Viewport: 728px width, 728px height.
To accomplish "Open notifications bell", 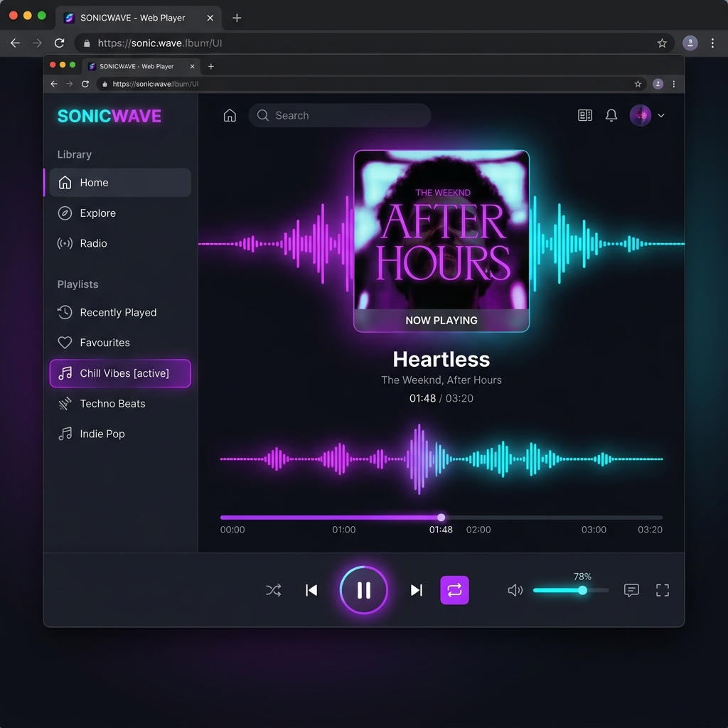I will [x=611, y=115].
